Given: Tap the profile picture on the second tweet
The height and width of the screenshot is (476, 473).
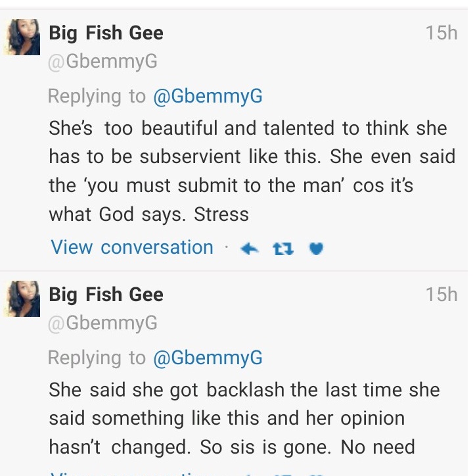Looking at the screenshot, I should click(x=23, y=298).
